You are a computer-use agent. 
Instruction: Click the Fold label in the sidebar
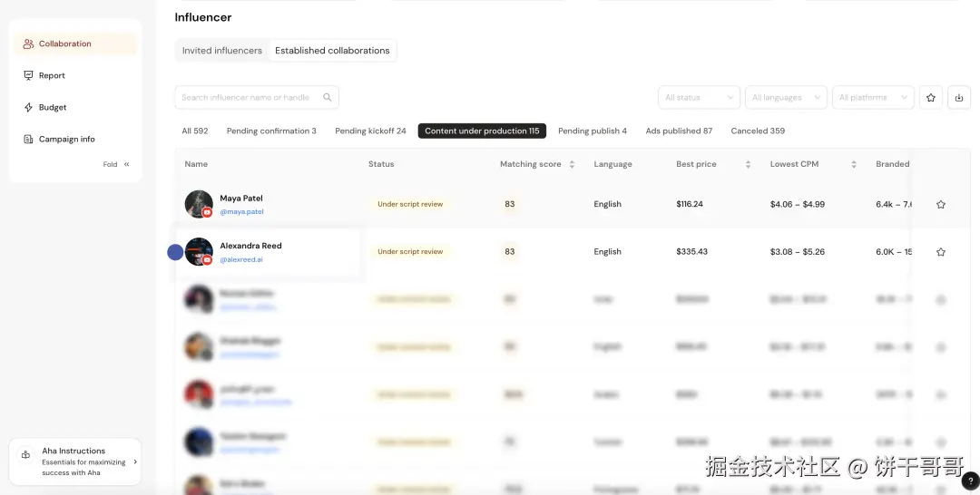(110, 164)
